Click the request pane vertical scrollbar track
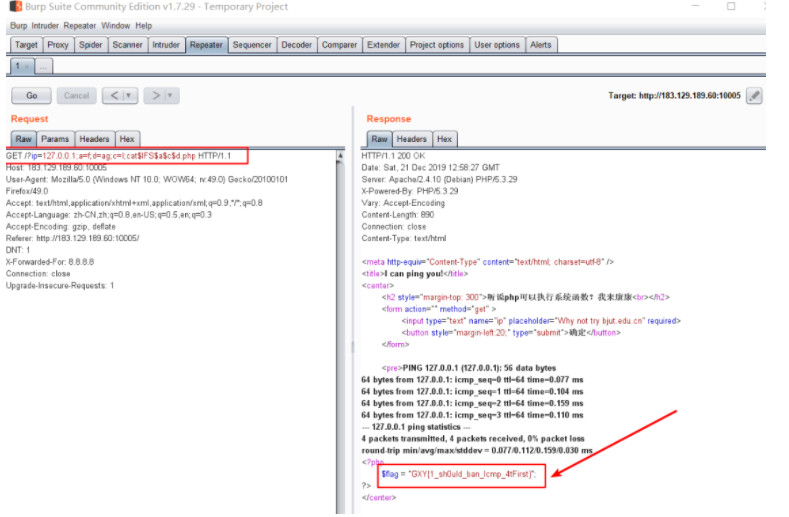789x517 pixels. pos(341,336)
